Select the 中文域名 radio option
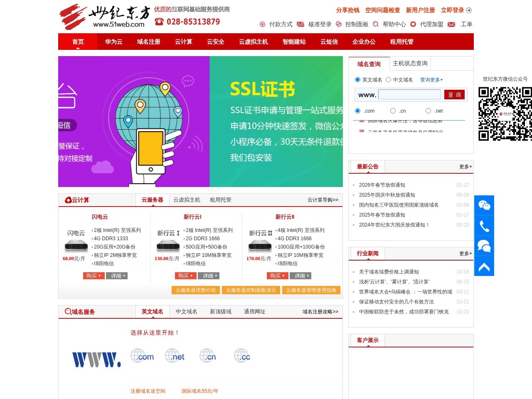Screen dimensions: 532x399 pyautogui.click(x=389, y=79)
